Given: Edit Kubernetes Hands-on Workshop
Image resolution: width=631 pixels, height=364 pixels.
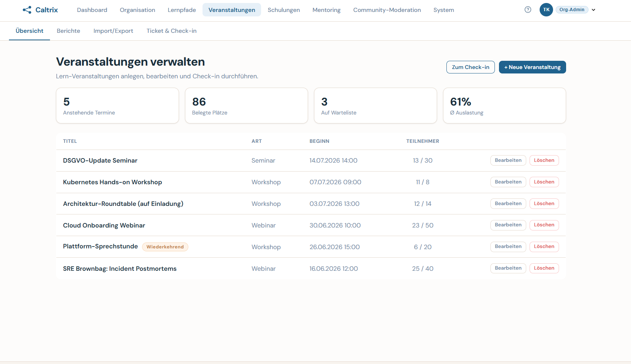Looking at the screenshot, I should coord(508,182).
